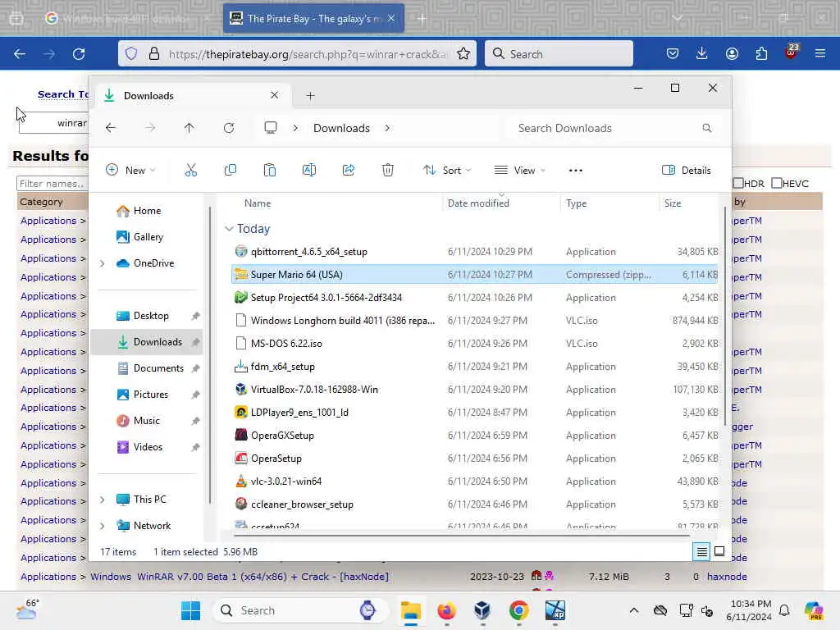Open the Sort dropdown menu
The width and height of the screenshot is (840, 630).
447,171
